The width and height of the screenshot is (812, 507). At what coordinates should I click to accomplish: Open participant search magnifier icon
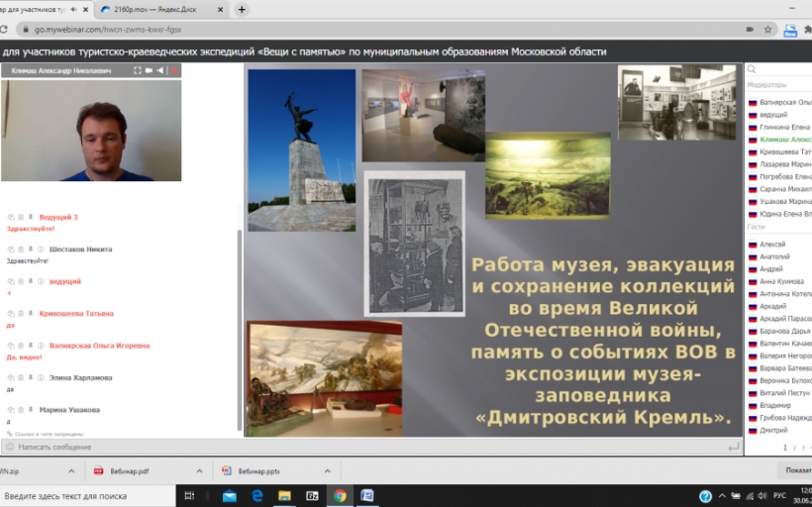coord(752,69)
